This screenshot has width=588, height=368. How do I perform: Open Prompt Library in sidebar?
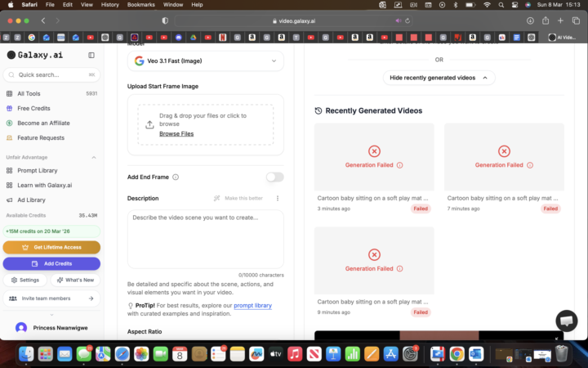point(51,170)
